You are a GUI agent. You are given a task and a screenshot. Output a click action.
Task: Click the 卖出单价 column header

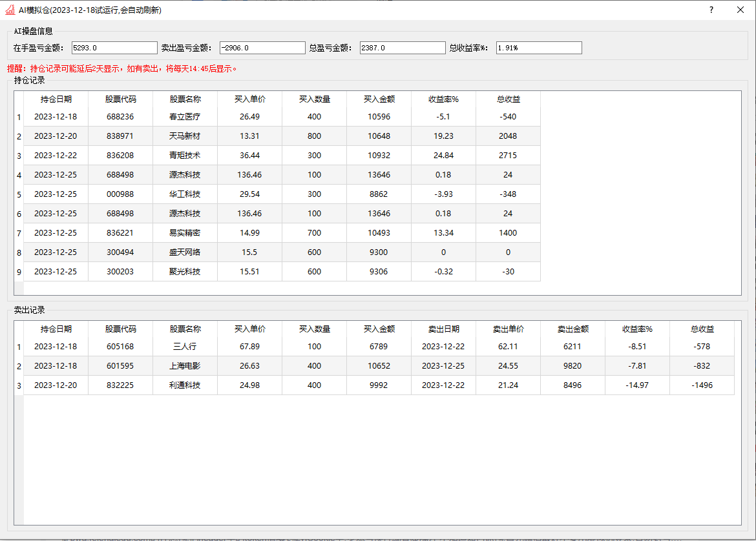pyautogui.click(x=508, y=329)
